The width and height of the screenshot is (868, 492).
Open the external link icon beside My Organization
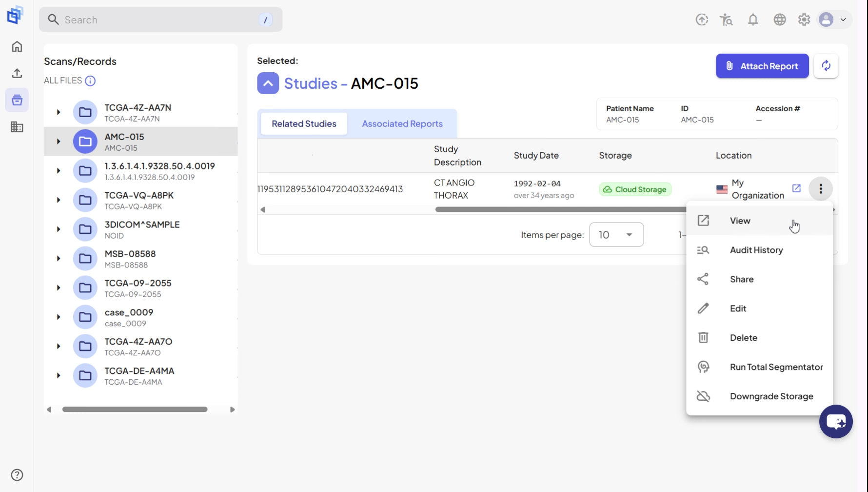tap(796, 188)
